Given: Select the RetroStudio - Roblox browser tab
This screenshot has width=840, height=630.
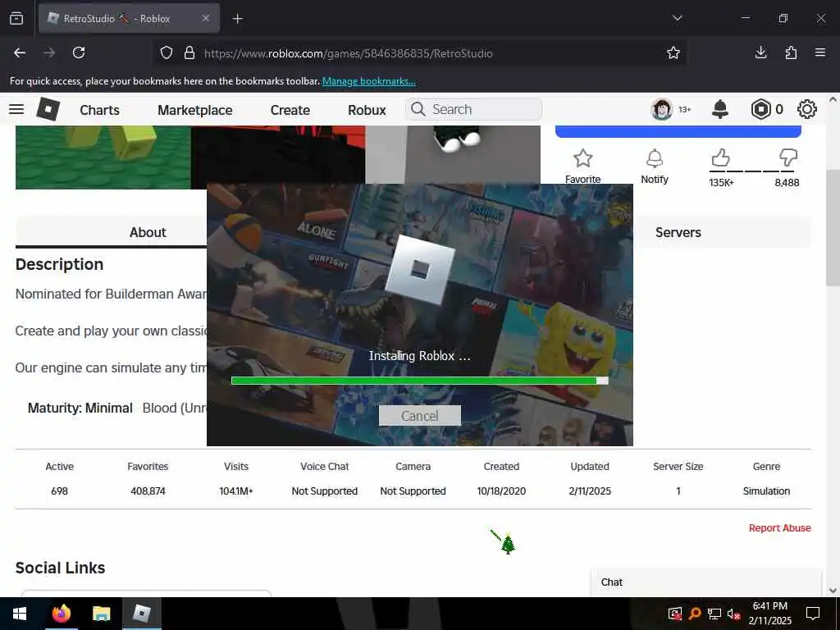Looking at the screenshot, I should pyautogui.click(x=129, y=18).
